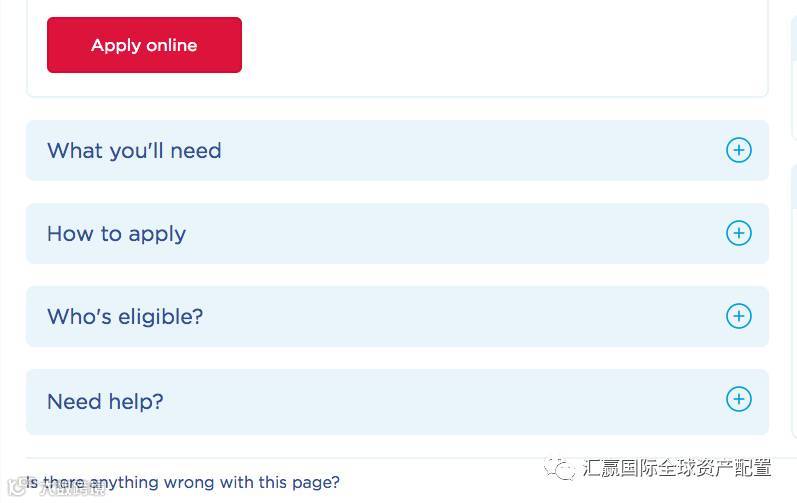This screenshot has width=797, height=503.
Task: Click the faded watermark logo at bottom-left corner
Action: pos(15,487)
